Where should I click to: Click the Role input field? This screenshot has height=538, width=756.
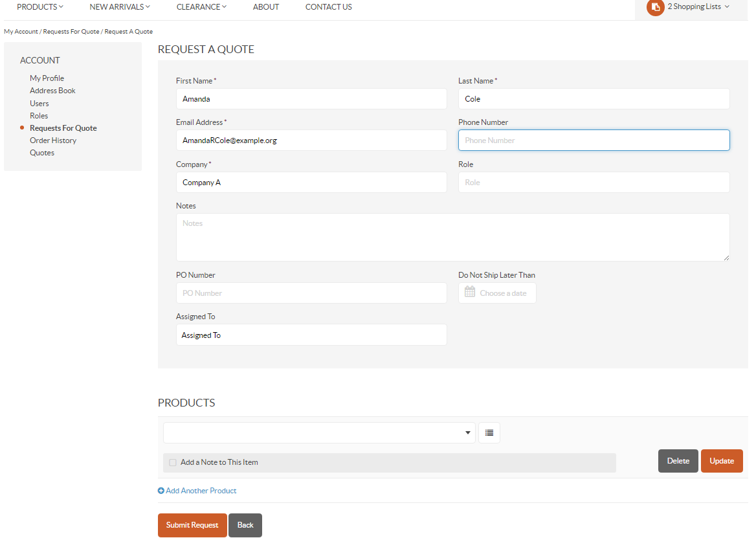point(594,182)
